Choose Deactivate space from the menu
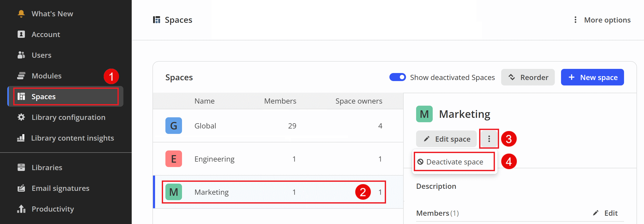The height and width of the screenshot is (224, 644). coord(454,162)
